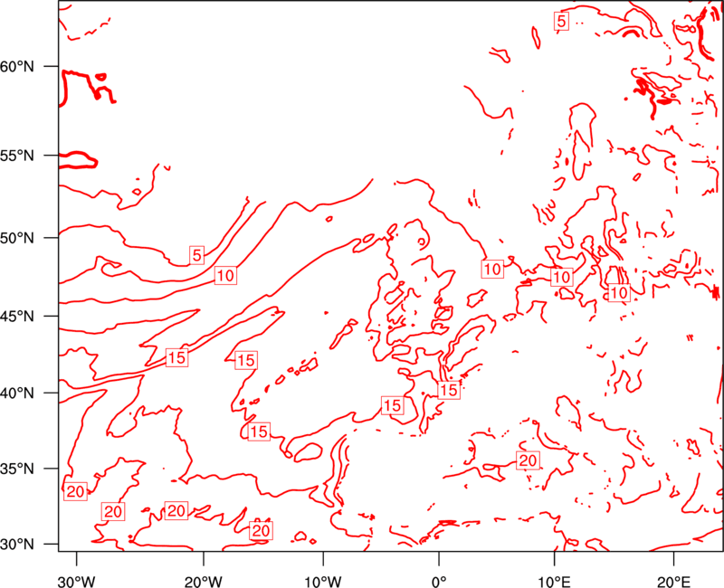Select contour label 10 near 4°E, 48°N
This screenshot has height=588, width=724.
point(492,269)
